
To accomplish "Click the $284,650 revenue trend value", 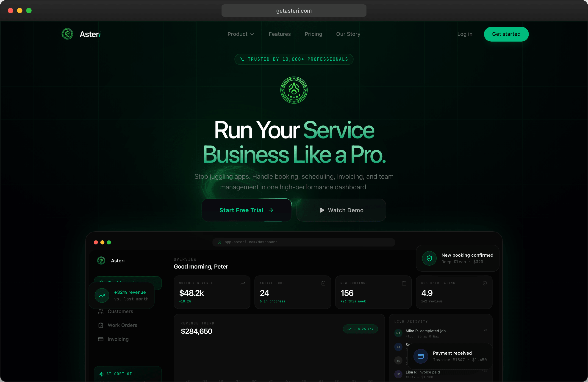I will [196, 331].
